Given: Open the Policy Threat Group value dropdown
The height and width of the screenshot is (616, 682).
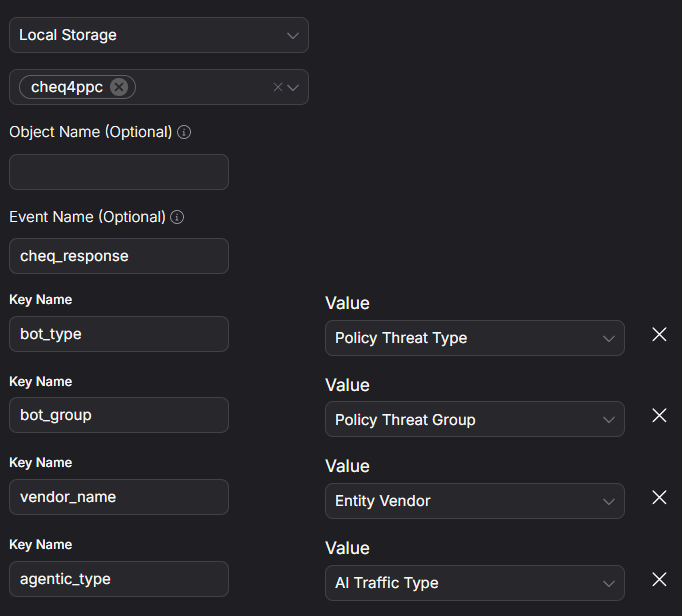Looking at the screenshot, I should tap(475, 419).
